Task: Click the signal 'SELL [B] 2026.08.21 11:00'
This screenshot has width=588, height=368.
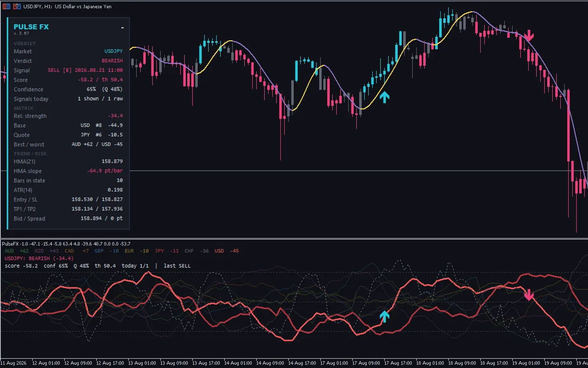Action: (x=85, y=70)
